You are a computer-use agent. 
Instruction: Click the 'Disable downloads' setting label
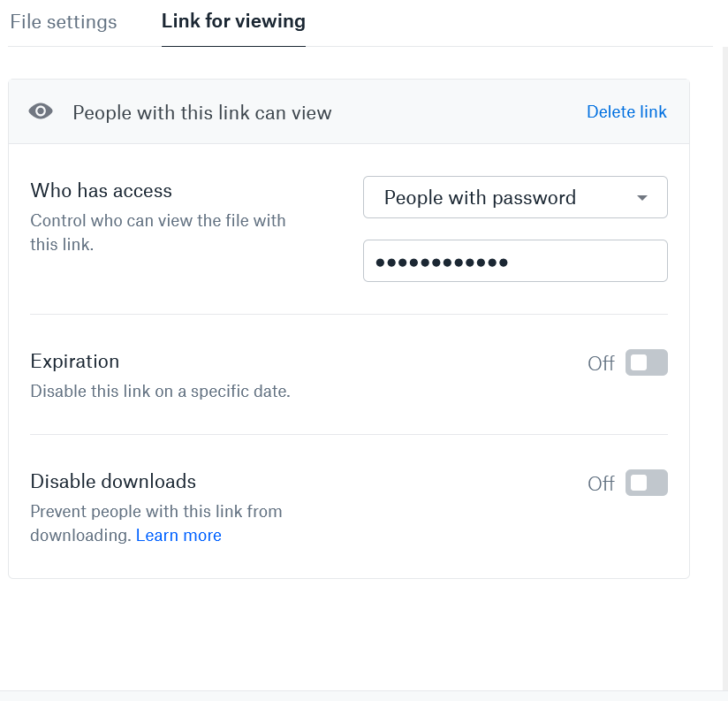113,481
